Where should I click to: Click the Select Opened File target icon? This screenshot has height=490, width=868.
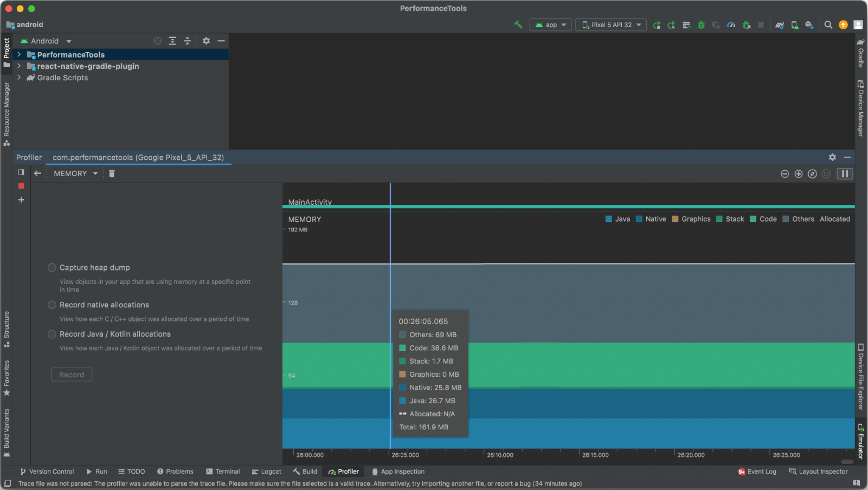tap(158, 41)
